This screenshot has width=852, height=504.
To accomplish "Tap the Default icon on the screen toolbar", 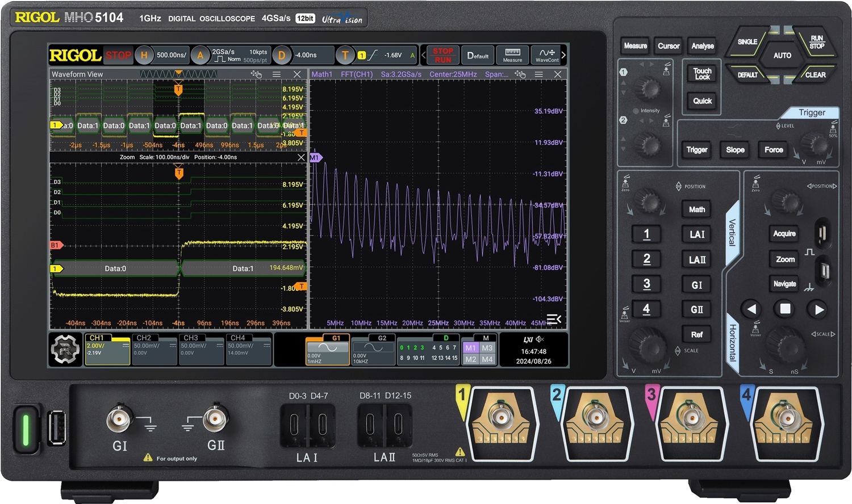I will pos(478,55).
